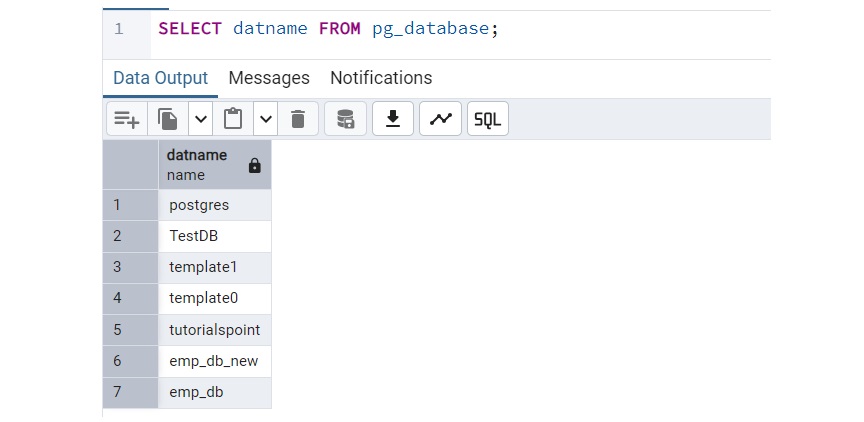Click the tutorialspoint cell

point(214,330)
